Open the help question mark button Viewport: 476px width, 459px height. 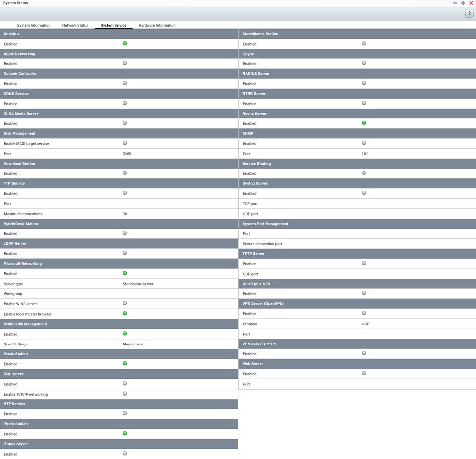[x=469, y=14]
